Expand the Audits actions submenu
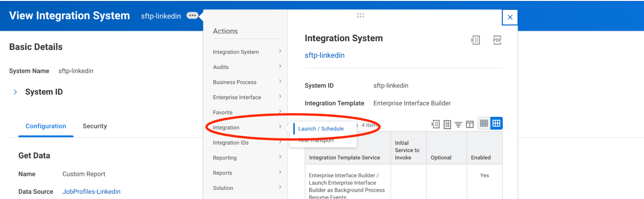Image resolution: width=644 pixels, height=199 pixels. pyautogui.click(x=247, y=67)
